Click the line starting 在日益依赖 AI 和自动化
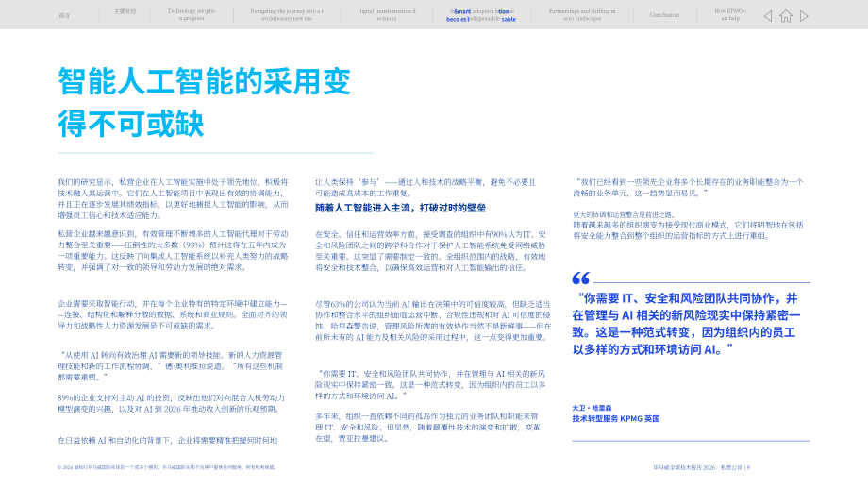 click(x=168, y=440)
